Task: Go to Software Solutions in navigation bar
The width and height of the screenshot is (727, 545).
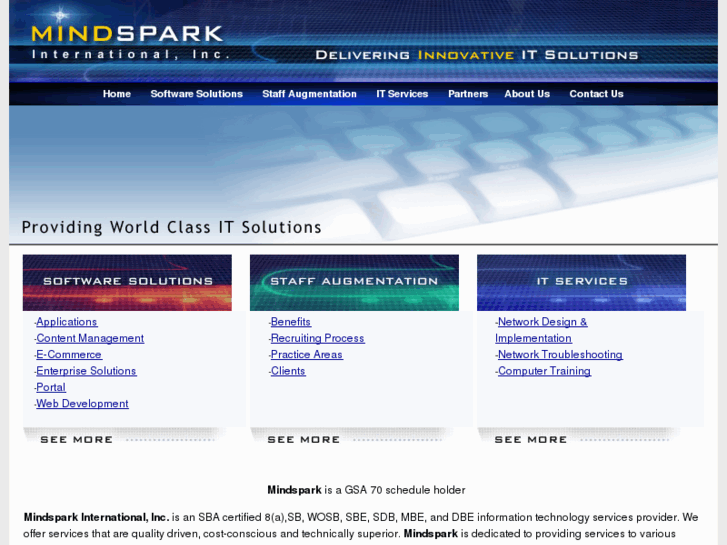Action: point(197,94)
